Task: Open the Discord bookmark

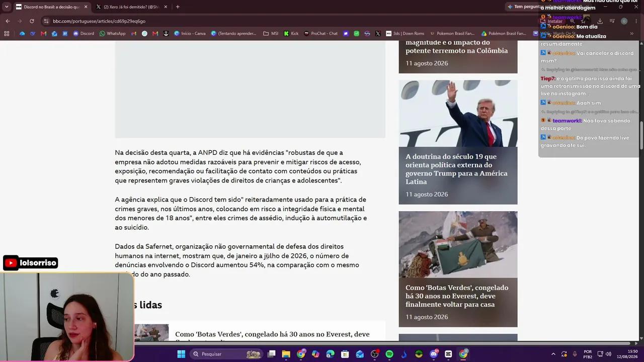Action: click(84, 34)
